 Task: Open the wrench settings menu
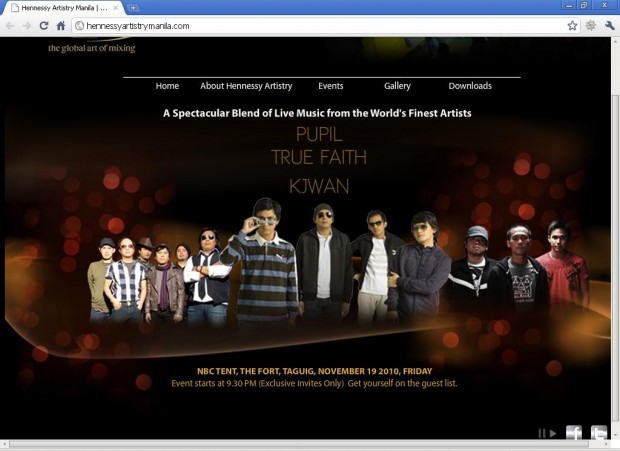[x=609, y=26]
